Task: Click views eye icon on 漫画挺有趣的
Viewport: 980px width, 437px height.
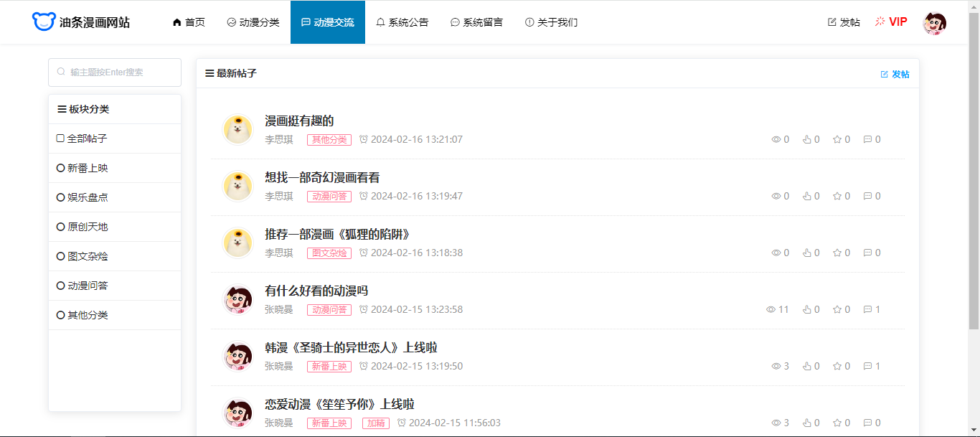Action: point(776,139)
